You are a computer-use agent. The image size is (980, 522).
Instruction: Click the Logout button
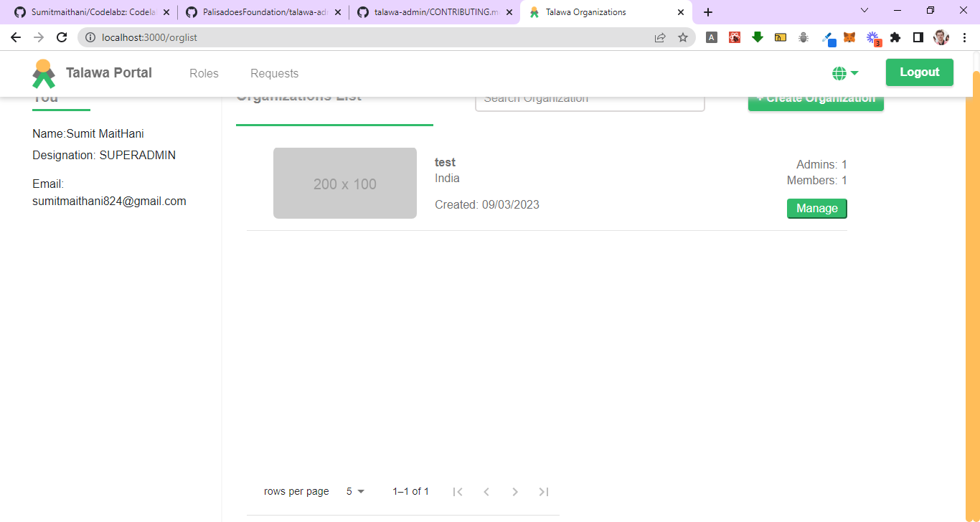click(919, 72)
